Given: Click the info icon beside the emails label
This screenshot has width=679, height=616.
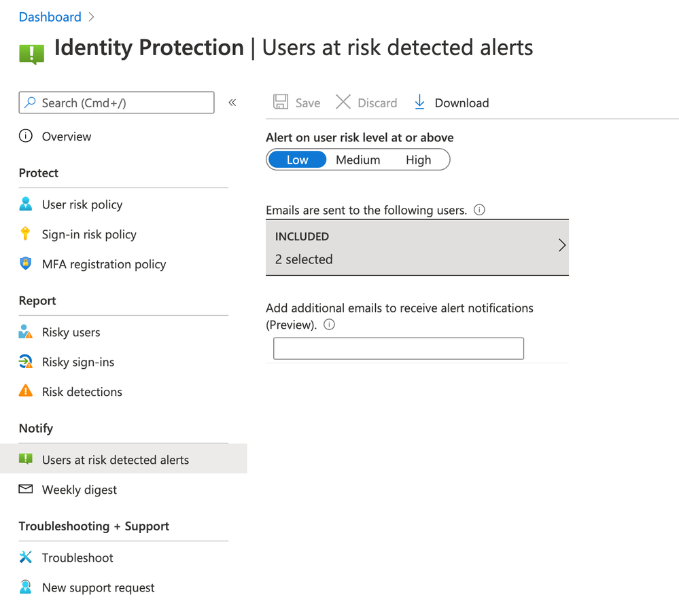Looking at the screenshot, I should coord(479,210).
